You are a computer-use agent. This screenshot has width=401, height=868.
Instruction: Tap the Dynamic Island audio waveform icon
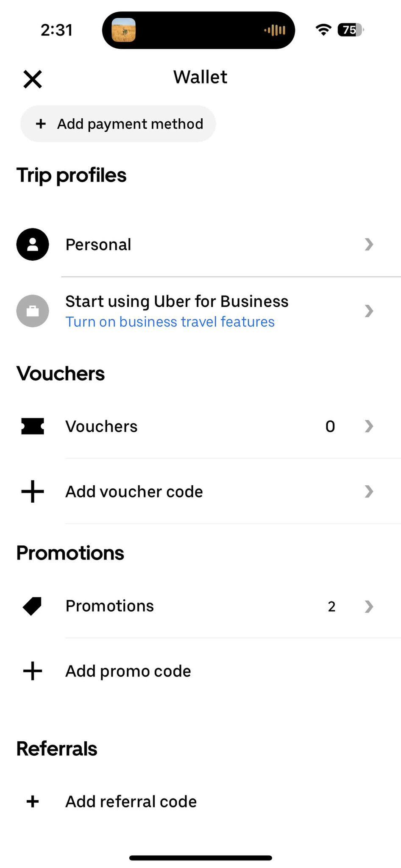[275, 30]
